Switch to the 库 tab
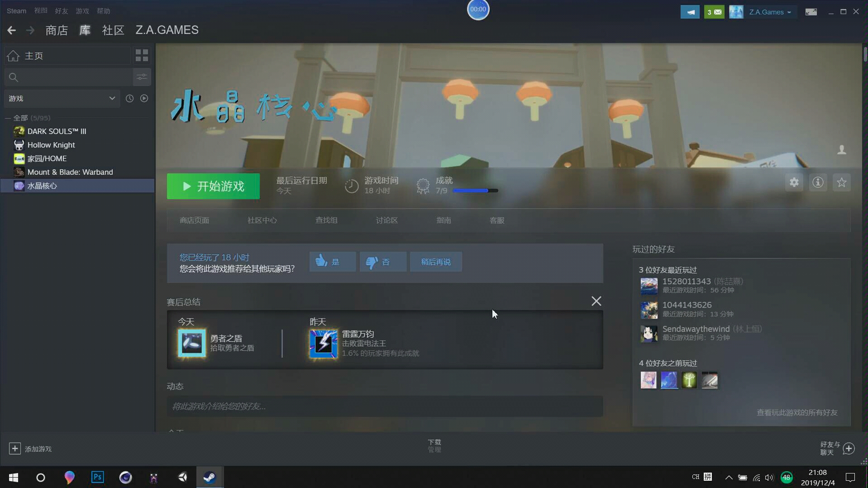868x488 pixels. [x=84, y=30]
